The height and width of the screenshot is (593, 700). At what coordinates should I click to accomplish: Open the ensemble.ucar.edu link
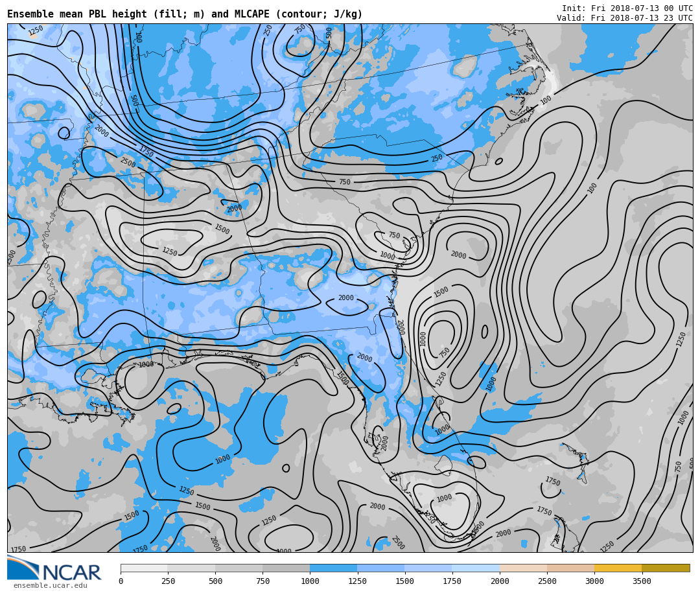click(50, 586)
